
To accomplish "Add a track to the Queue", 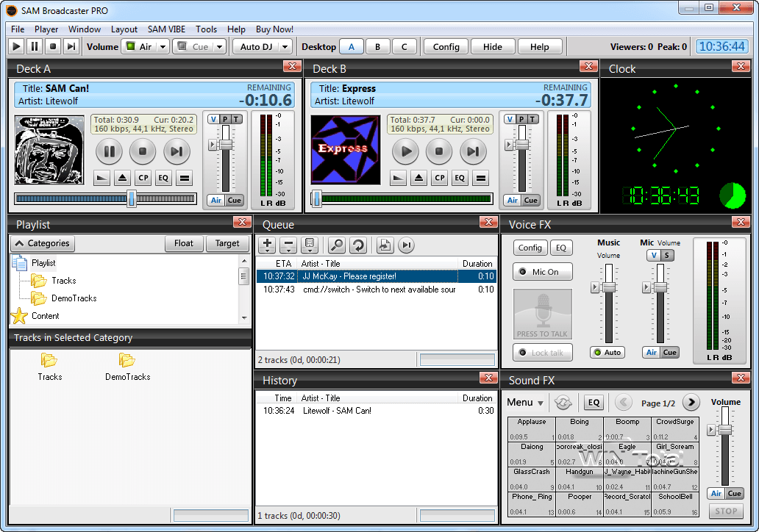I will coord(266,245).
